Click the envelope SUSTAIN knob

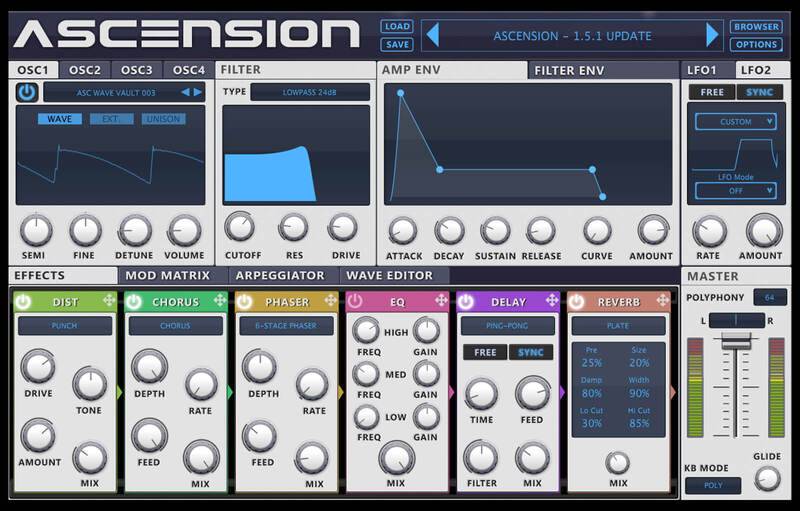(495, 231)
